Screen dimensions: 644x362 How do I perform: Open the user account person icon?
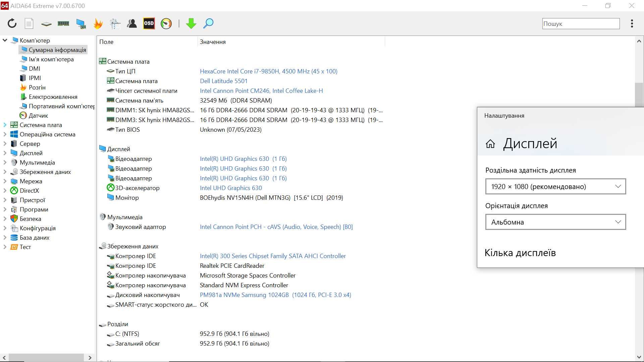pos(132,23)
